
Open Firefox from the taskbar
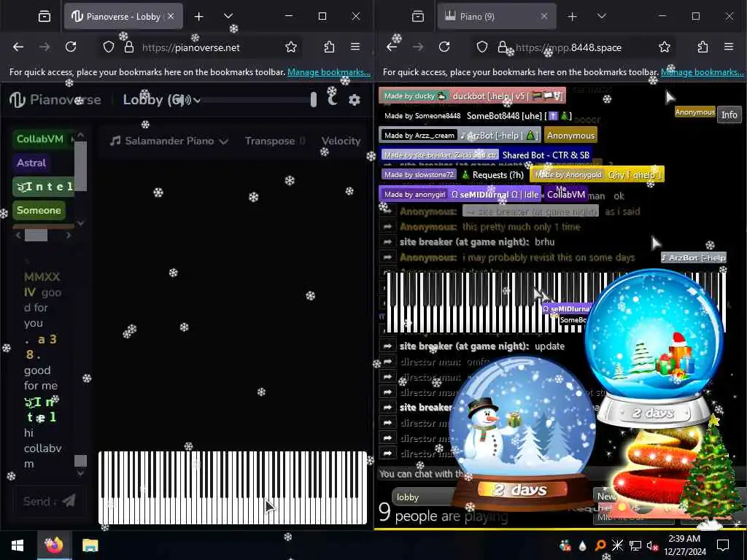54,545
